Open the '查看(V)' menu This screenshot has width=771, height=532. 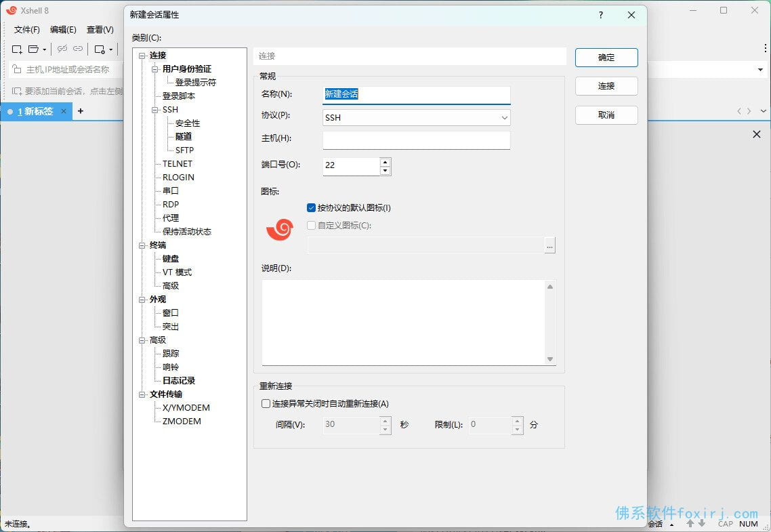(x=100, y=30)
